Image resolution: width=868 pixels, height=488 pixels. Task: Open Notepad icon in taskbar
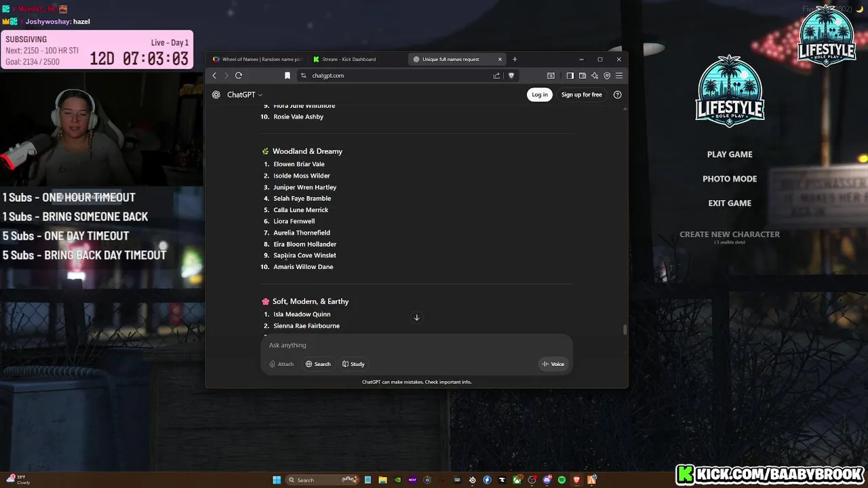[368, 480]
